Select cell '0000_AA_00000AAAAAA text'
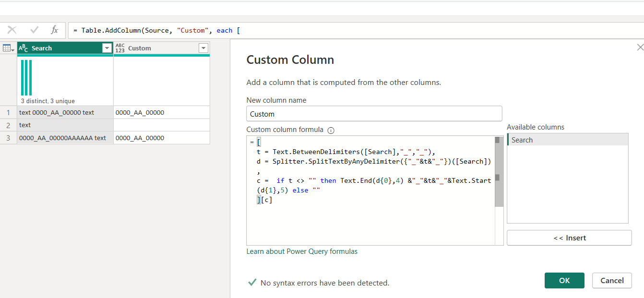 65,138
